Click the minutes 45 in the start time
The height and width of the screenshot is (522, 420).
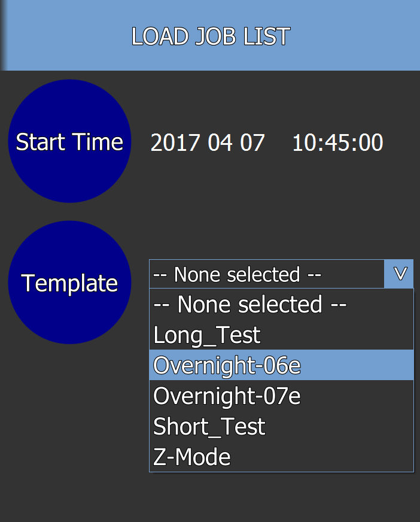pos(337,142)
